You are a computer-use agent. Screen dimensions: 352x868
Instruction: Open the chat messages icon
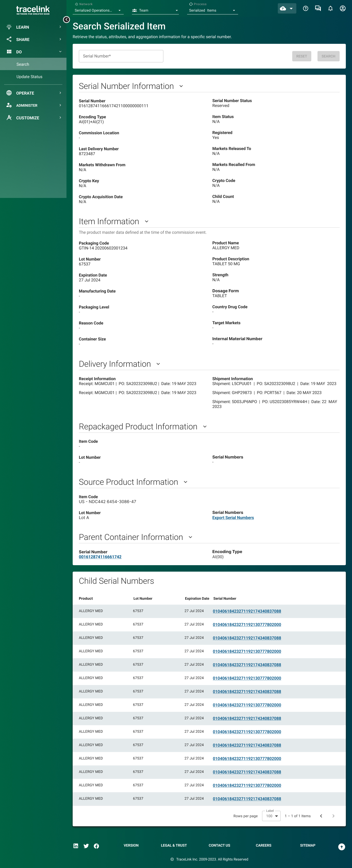(x=318, y=9)
